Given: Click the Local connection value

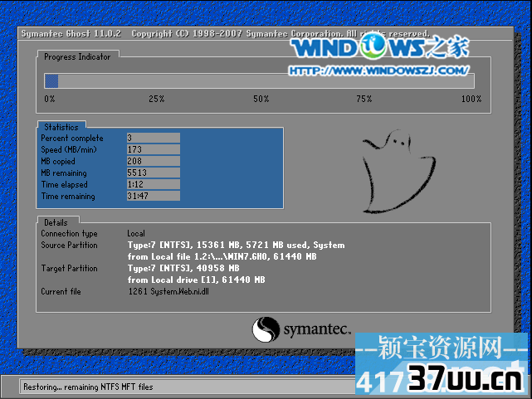Looking at the screenshot, I should [x=136, y=233].
